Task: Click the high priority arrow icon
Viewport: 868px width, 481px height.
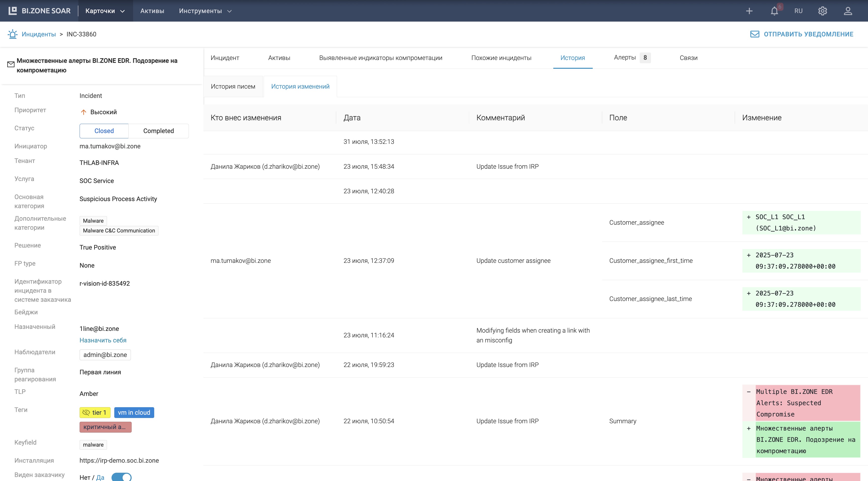Action: pyautogui.click(x=84, y=112)
